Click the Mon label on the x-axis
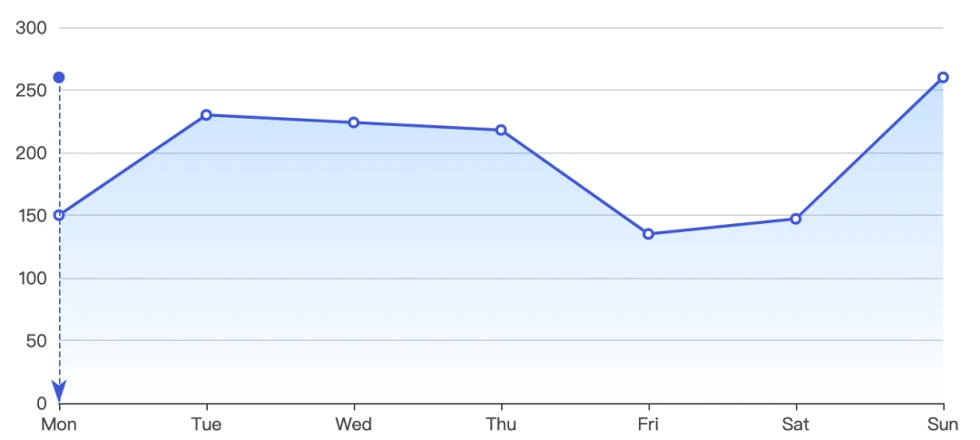The height and width of the screenshot is (440, 980). click(59, 425)
